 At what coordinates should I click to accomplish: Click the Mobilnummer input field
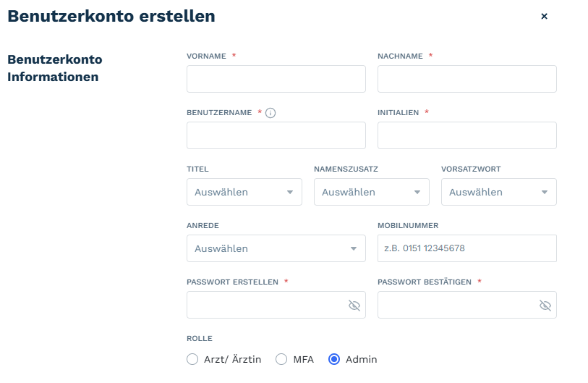coord(467,248)
